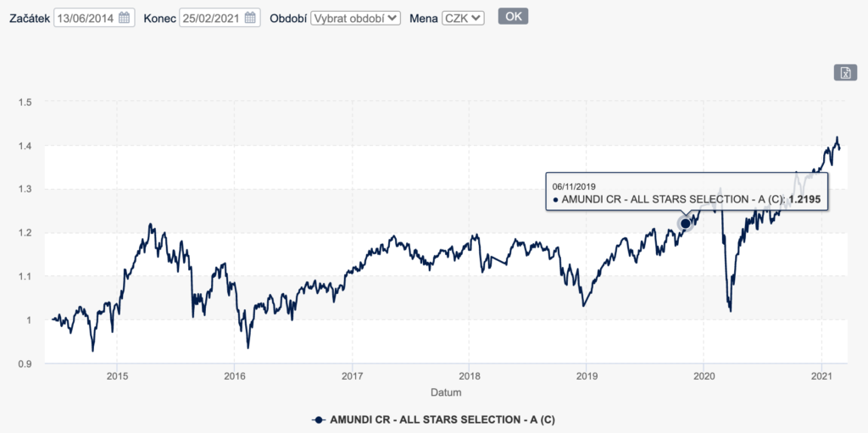Open the Vybrat období dropdown
868x433 pixels.
tap(355, 18)
